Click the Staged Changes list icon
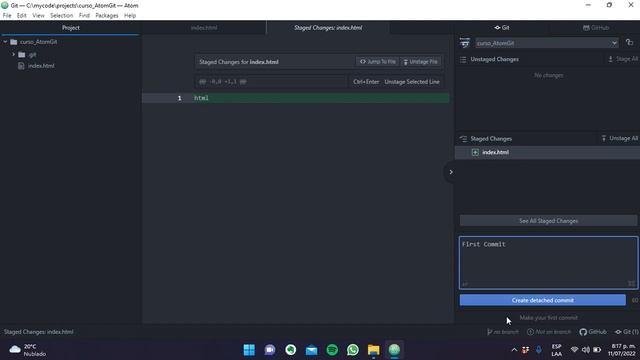640x360 pixels. 463,139
